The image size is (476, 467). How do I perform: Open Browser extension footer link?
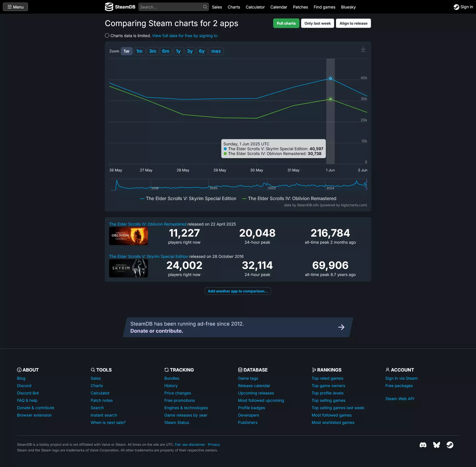tap(34, 415)
